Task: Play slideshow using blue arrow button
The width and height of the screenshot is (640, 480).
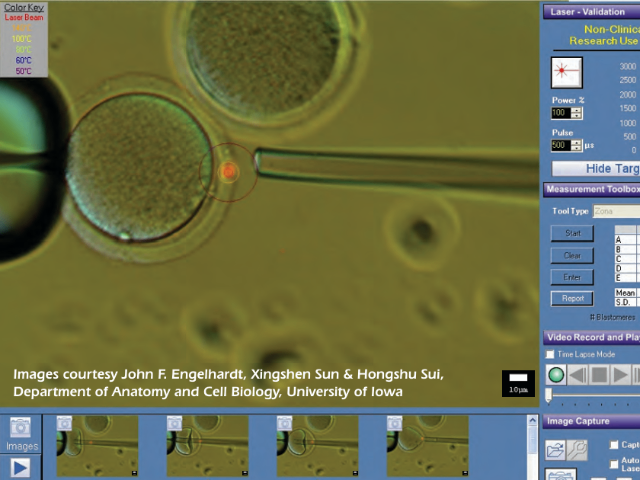Action: click(x=20, y=468)
